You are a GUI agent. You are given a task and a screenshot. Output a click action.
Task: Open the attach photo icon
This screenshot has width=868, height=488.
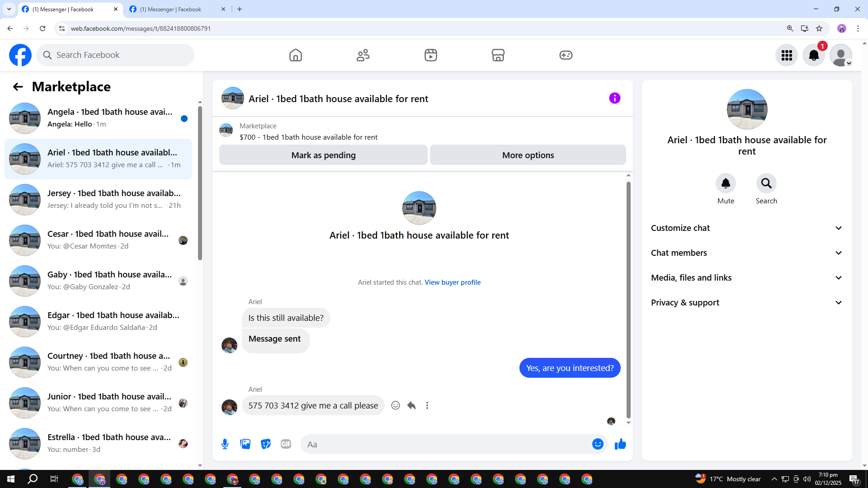(x=245, y=444)
